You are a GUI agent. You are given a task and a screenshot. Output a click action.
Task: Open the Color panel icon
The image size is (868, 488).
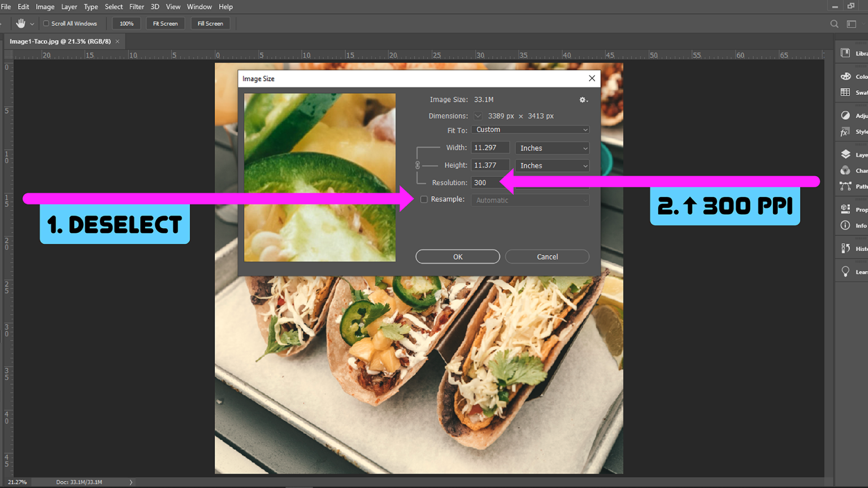point(845,76)
